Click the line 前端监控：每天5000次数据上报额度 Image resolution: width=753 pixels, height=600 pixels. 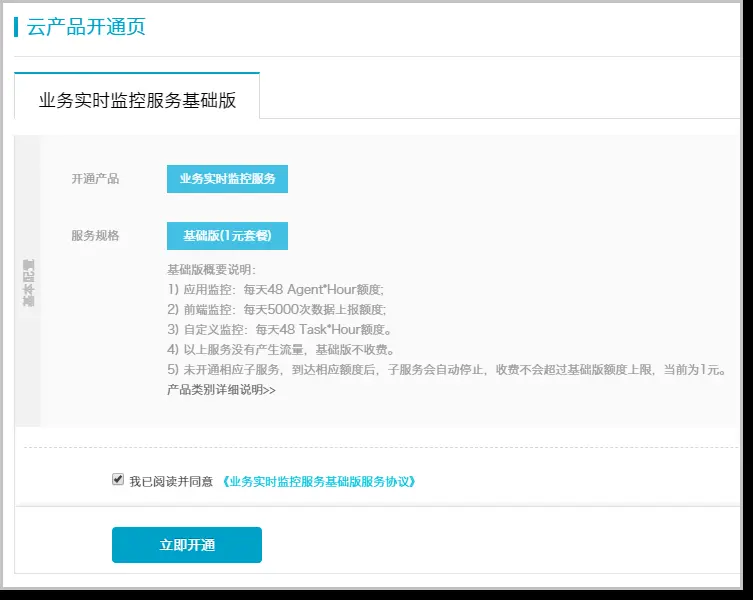[x=277, y=309]
